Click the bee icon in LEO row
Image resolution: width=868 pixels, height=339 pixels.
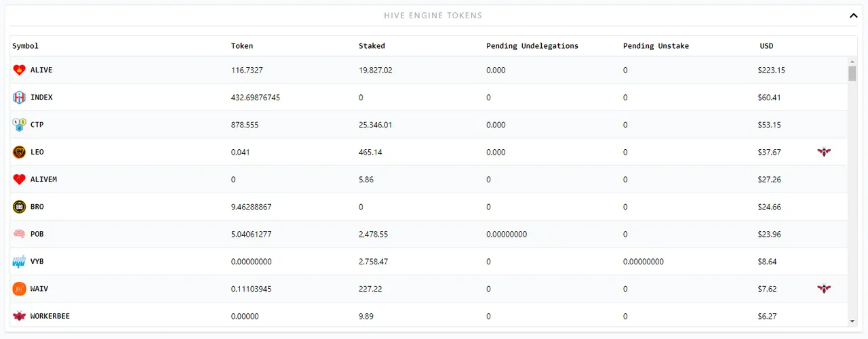click(824, 152)
